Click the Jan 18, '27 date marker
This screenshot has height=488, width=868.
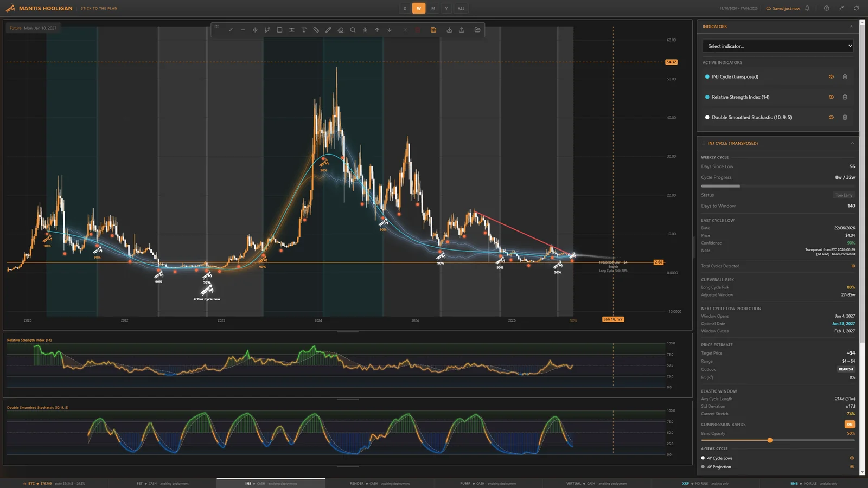click(x=614, y=319)
